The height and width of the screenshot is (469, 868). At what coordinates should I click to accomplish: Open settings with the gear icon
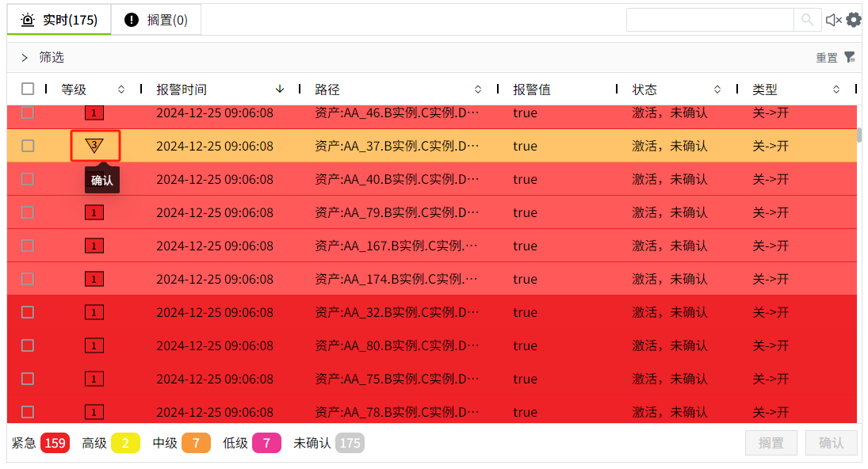pos(854,20)
